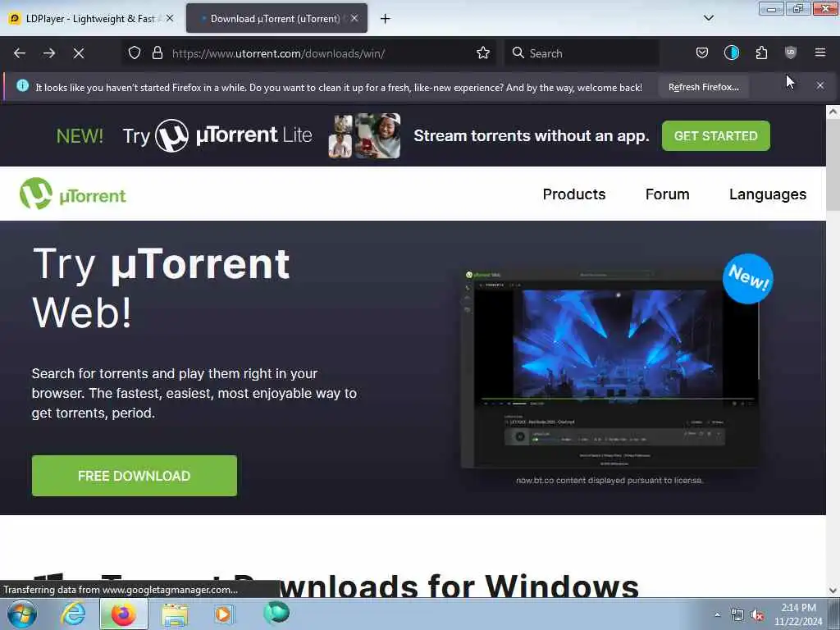Launch Internet Explorer from taskbar
This screenshot has width=840, height=630.
click(x=73, y=614)
